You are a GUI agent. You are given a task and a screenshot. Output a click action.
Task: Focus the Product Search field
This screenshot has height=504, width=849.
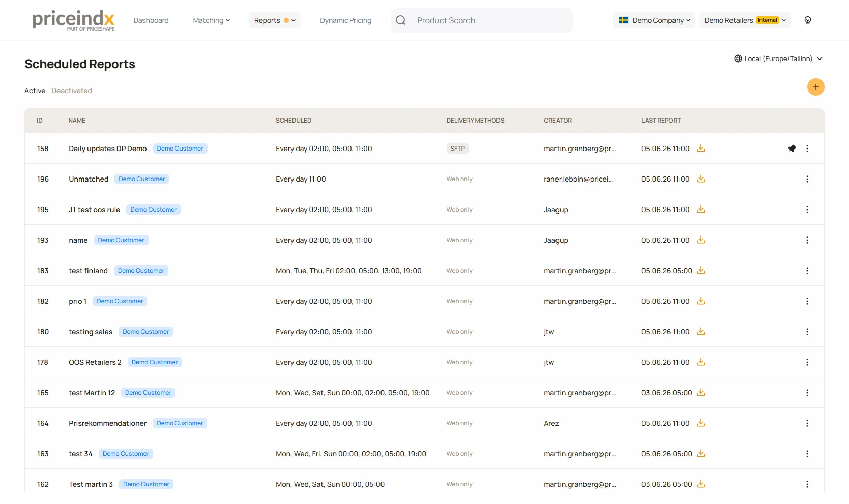[482, 20]
